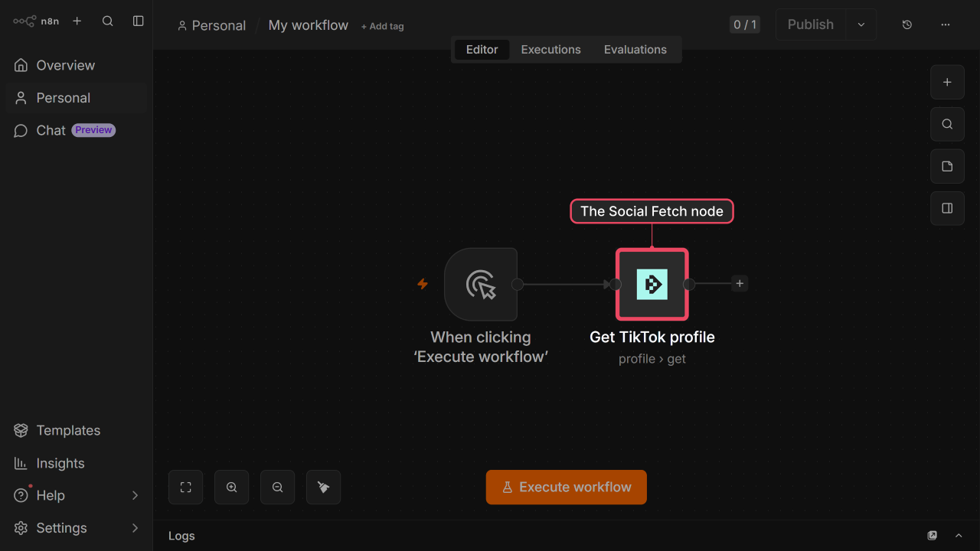The width and height of the screenshot is (980, 551).
Task: Open the three-dot more options menu
Action: tap(946, 24)
